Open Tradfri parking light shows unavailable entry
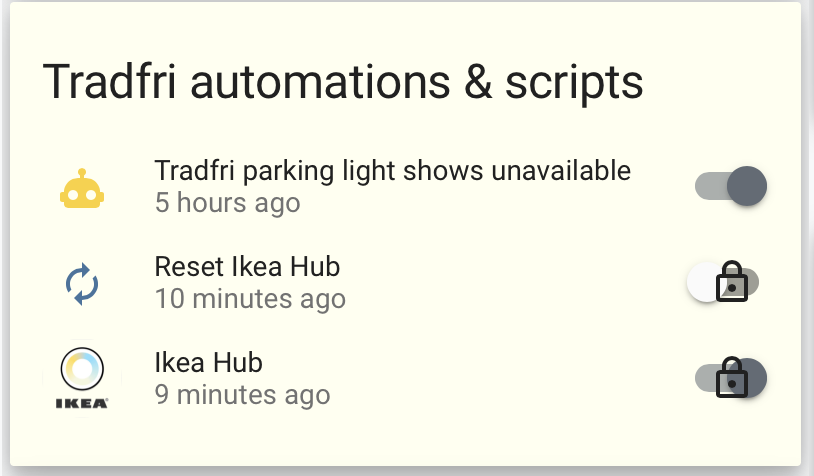The height and width of the screenshot is (476, 814). point(392,171)
